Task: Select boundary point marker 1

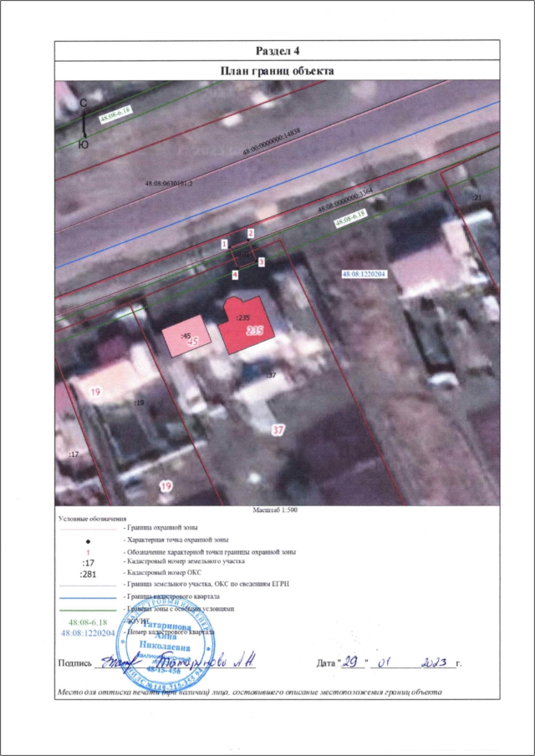Action: tap(224, 244)
